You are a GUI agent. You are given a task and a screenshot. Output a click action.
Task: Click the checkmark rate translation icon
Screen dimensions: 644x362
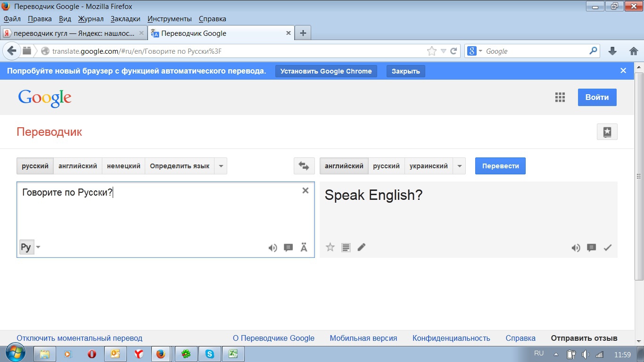[x=607, y=248]
